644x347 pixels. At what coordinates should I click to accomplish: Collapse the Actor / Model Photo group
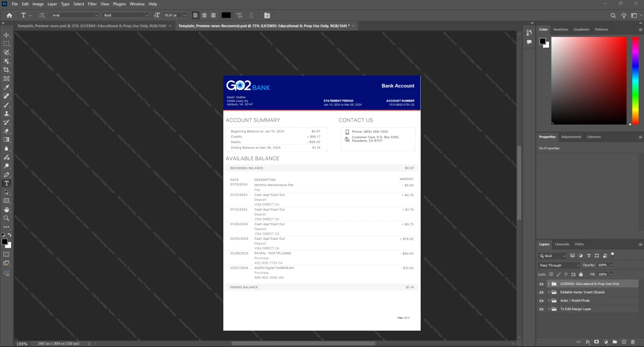pos(549,301)
